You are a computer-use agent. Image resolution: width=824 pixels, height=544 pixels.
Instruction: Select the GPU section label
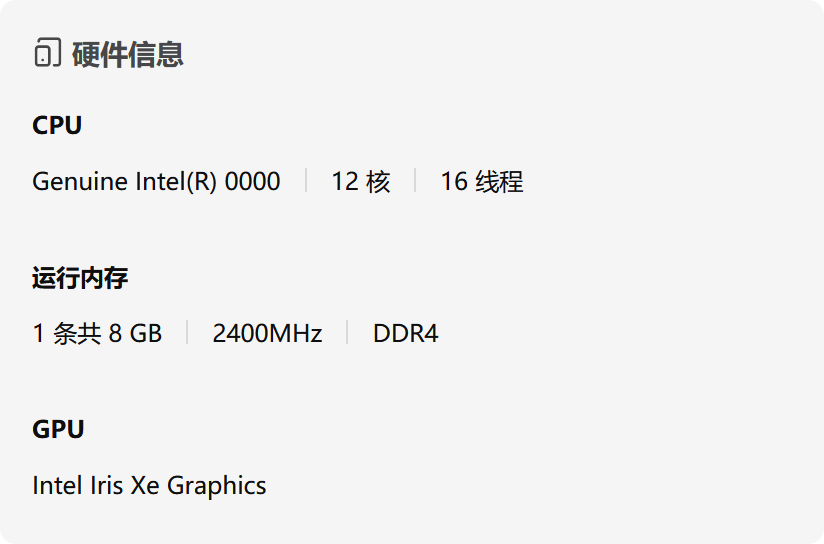[58, 430]
